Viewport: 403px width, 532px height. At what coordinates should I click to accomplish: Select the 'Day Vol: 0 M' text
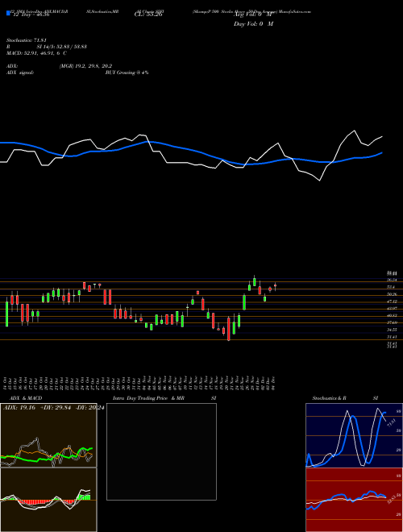tap(253, 23)
